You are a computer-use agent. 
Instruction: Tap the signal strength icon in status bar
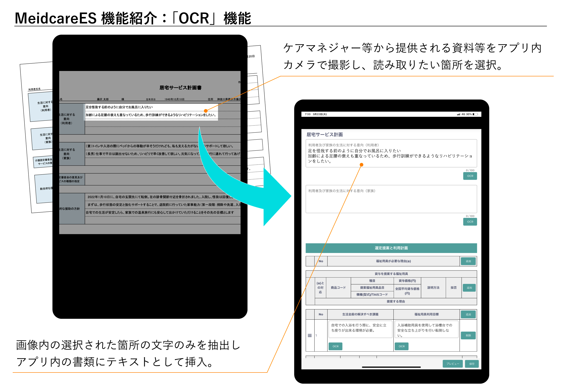458,114
